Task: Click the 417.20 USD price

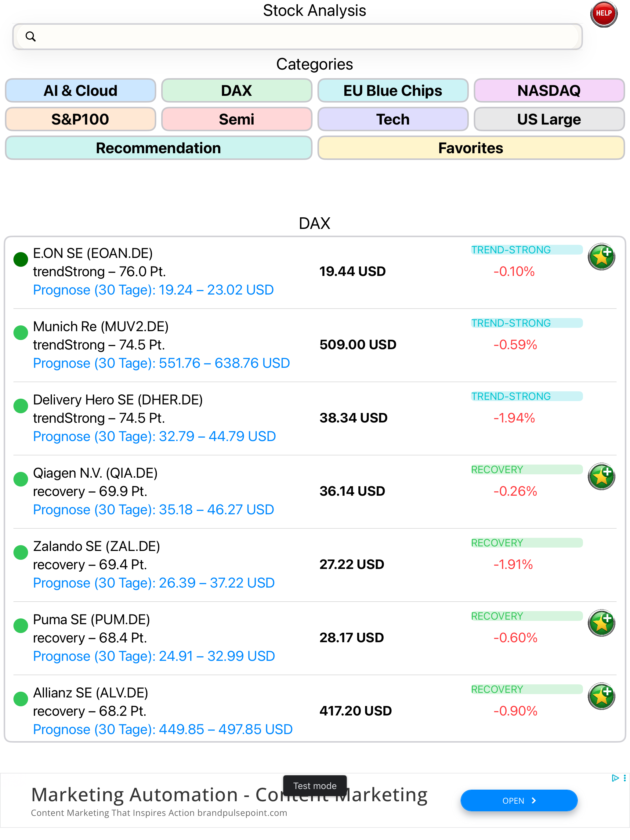Action: 355,711
